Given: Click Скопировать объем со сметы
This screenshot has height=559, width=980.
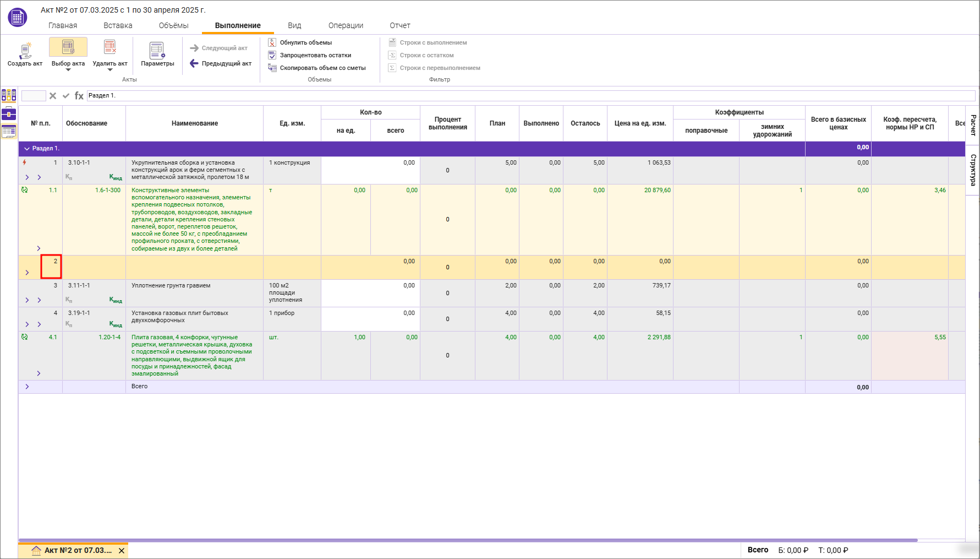Looking at the screenshot, I should point(322,68).
